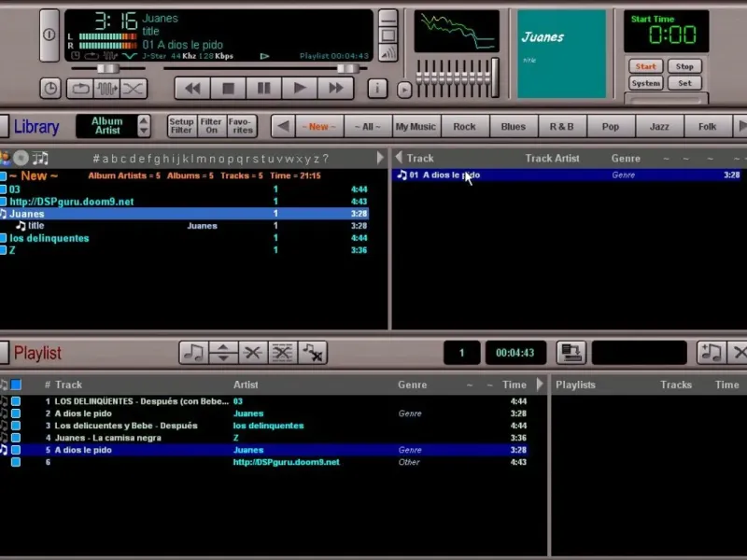Click the add playlist notes icon
The image size is (747, 560).
tap(712, 353)
